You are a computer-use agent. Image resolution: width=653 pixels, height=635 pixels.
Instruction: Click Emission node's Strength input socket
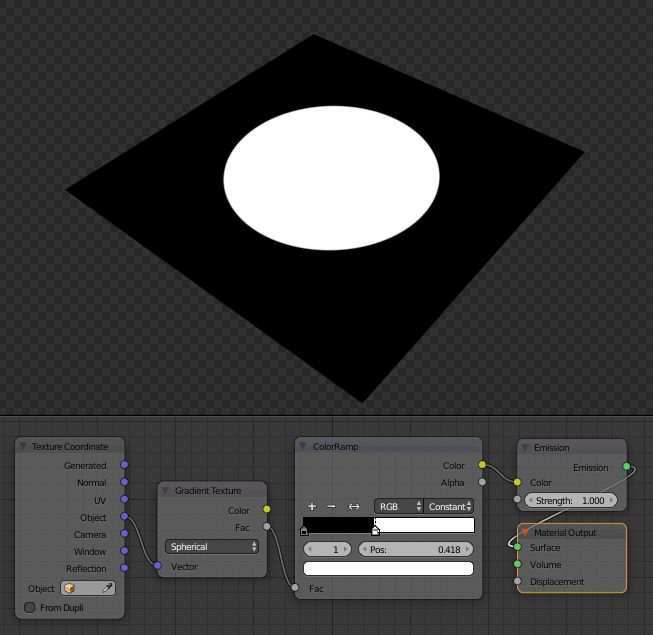(517, 499)
